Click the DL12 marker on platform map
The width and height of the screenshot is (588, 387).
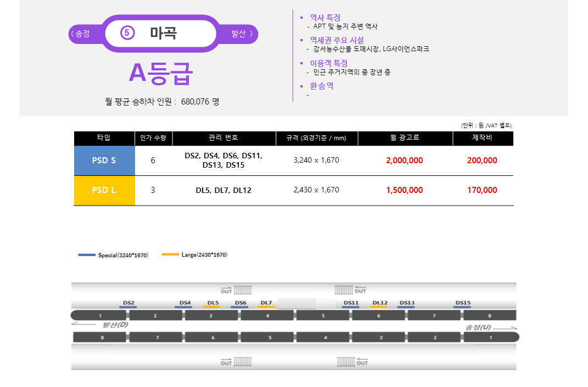(x=379, y=304)
